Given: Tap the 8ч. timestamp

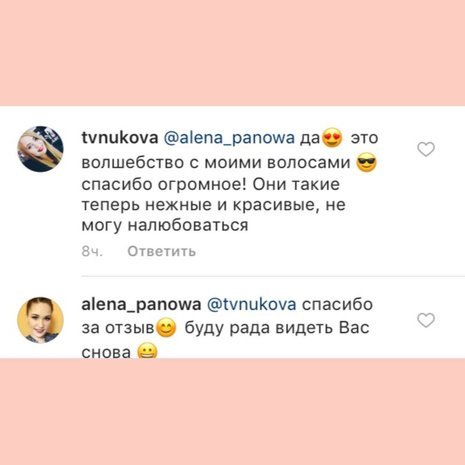Looking at the screenshot, I should pyautogui.click(x=92, y=251).
